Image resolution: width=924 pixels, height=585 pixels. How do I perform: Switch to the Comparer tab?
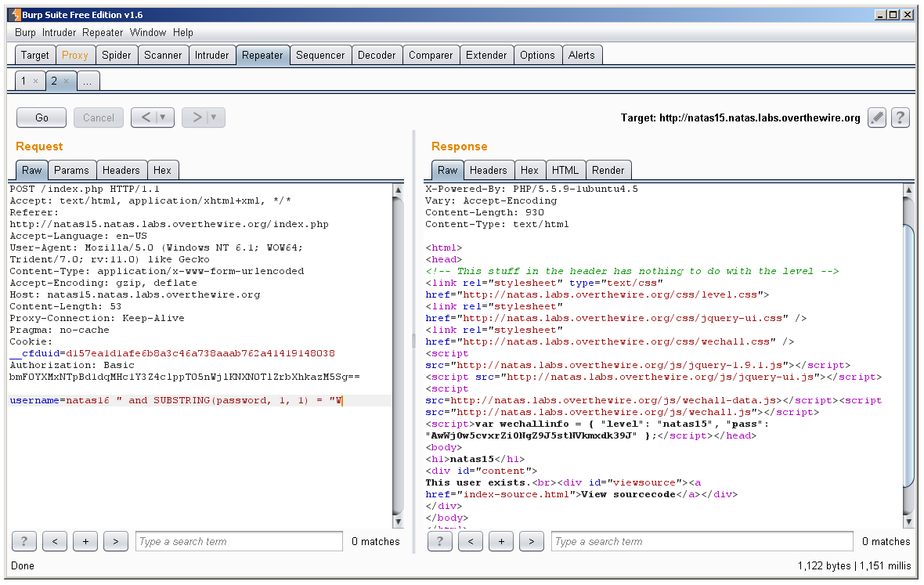coord(431,55)
